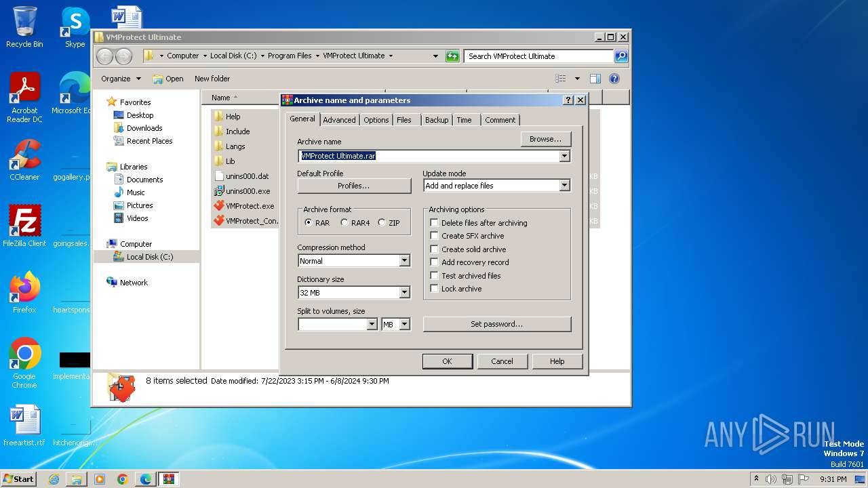
Task: Click the WinRAR taskbar icon
Action: 169,479
